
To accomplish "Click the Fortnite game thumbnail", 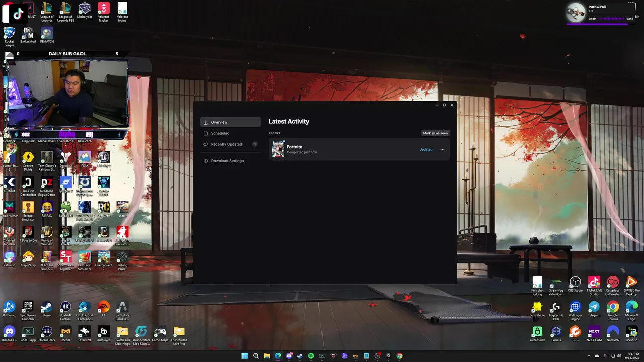I will click(278, 149).
